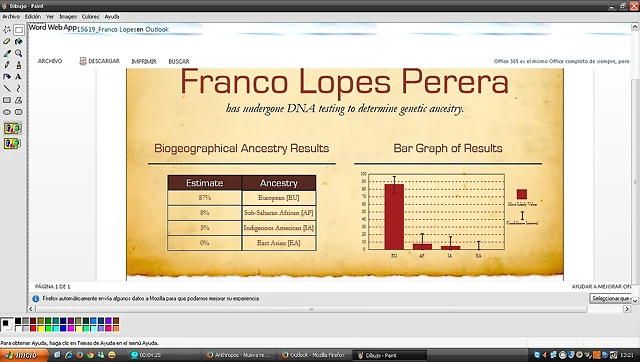Select the Eraser tool
The image size is (640, 362).
tap(7, 41)
